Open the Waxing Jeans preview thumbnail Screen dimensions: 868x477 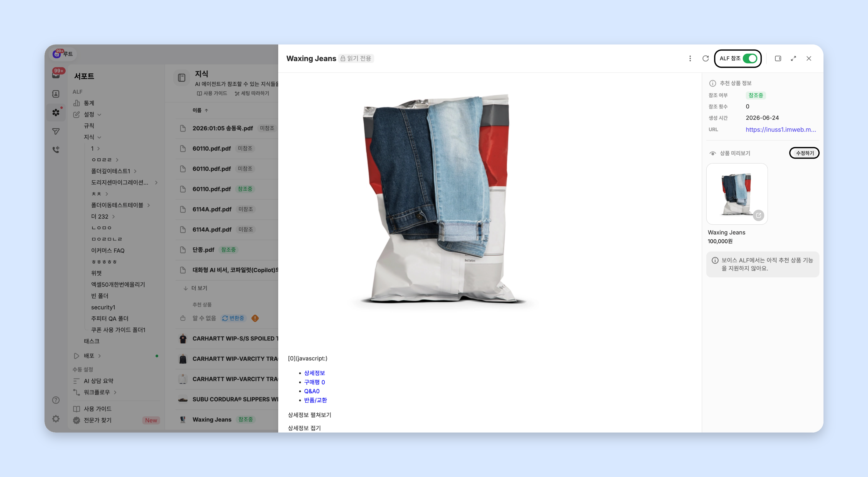coord(737,194)
